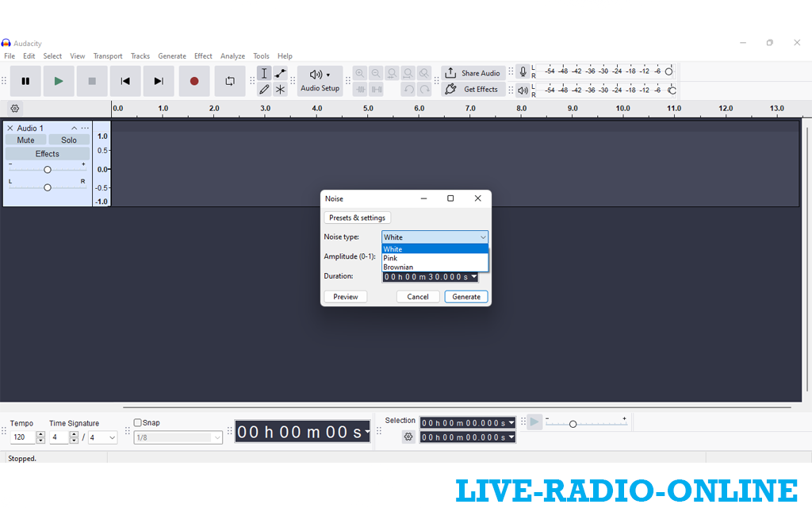
Task: Enable the Snap checkbox
Action: (x=138, y=423)
